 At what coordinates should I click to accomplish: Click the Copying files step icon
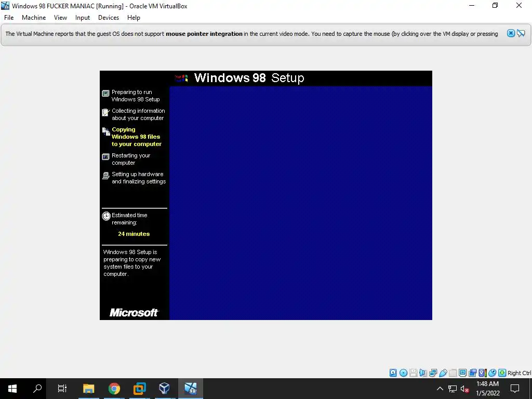106,131
